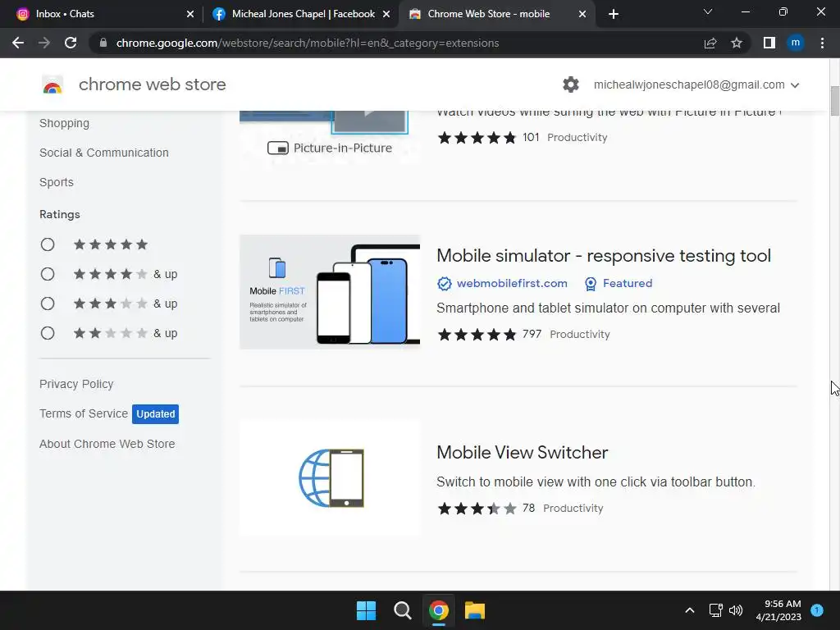Close the Chrome Web Store tab
The image size is (840, 630).
[x=582, y=15]
